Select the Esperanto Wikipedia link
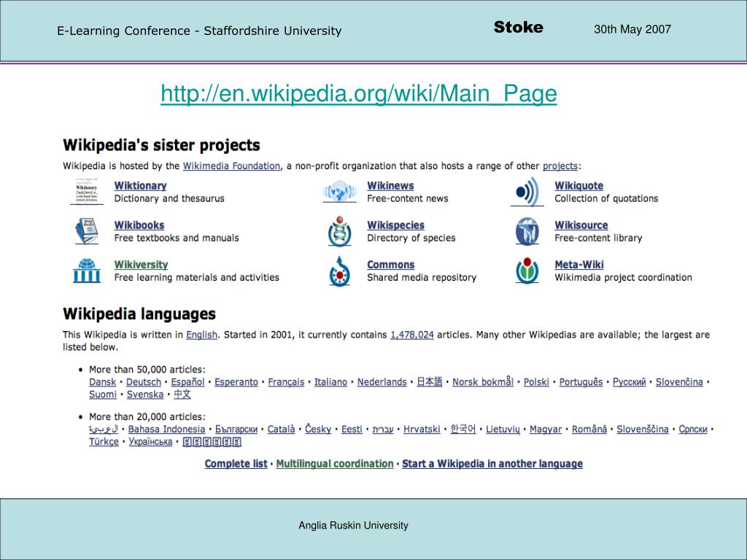This screenshot has width=747, height=560. click(236, 382)
